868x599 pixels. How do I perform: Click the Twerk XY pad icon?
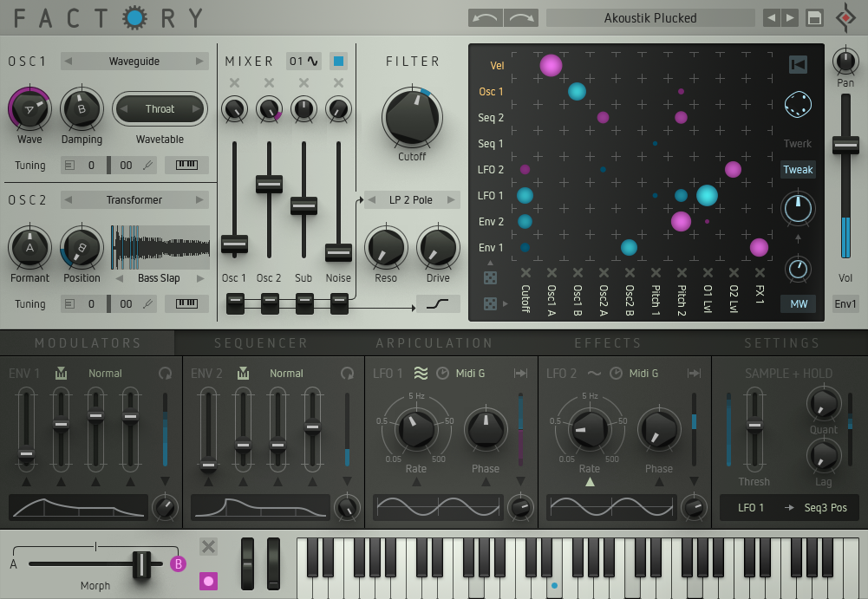(x=798, y=103)
